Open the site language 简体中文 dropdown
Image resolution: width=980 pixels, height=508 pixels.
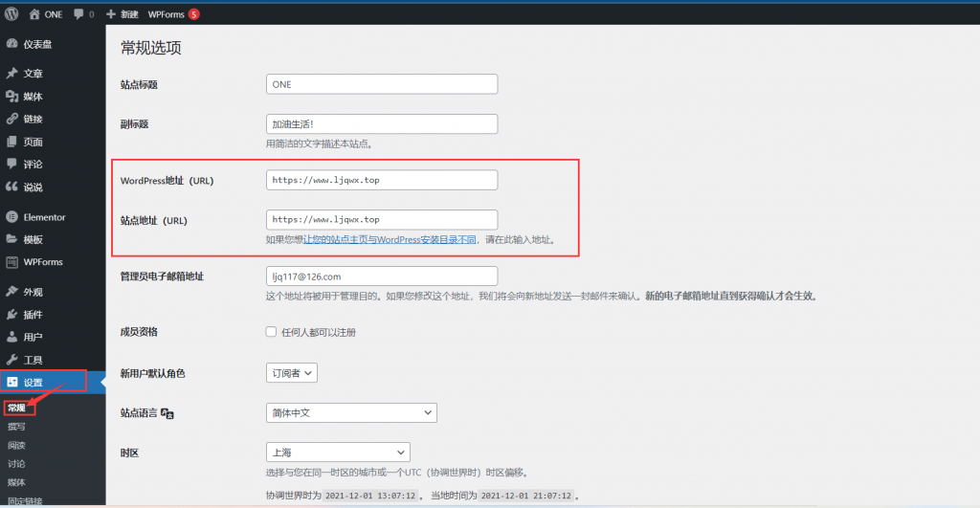(x=350, y=413)
